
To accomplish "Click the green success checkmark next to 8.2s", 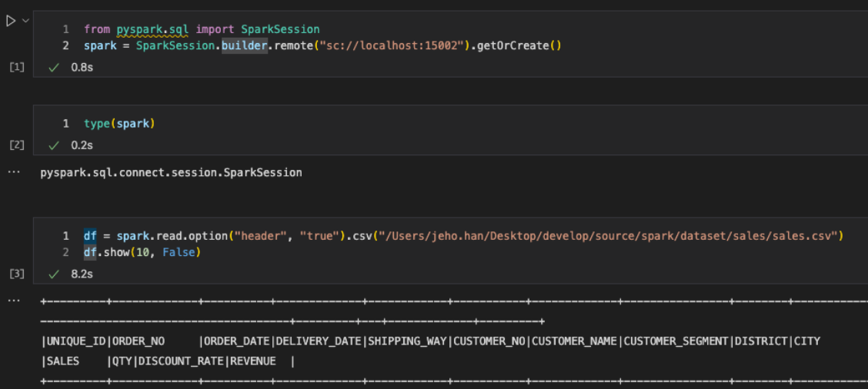I will click(x=54, y=274).
